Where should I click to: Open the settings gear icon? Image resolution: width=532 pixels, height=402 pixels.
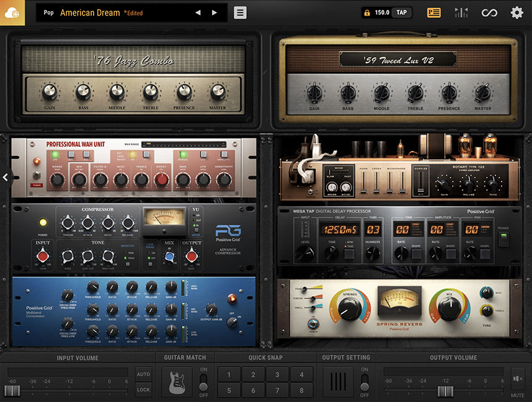(x=516, y=12)
